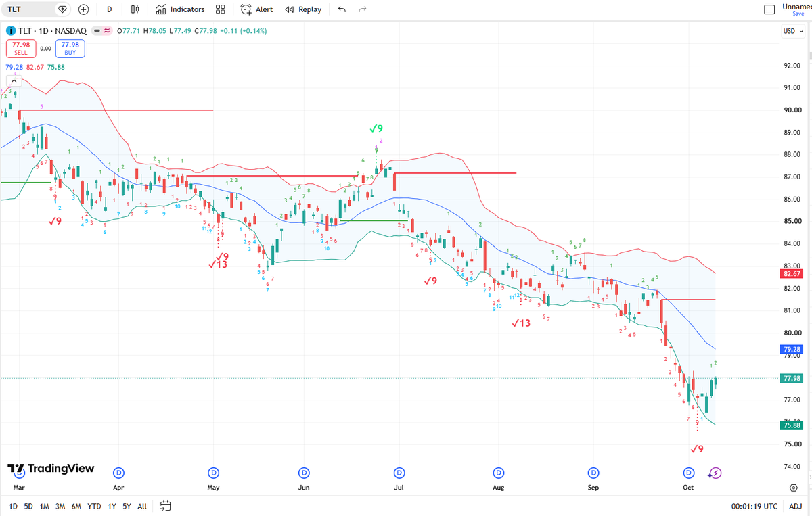Click the dividend D marker near Sep
The image size is (812, 516).
click(x=593, y=472)
